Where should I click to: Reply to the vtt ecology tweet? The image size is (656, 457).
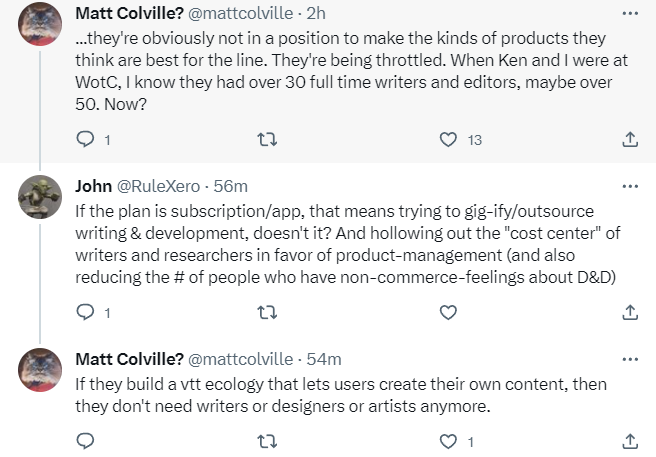(86, 439)
